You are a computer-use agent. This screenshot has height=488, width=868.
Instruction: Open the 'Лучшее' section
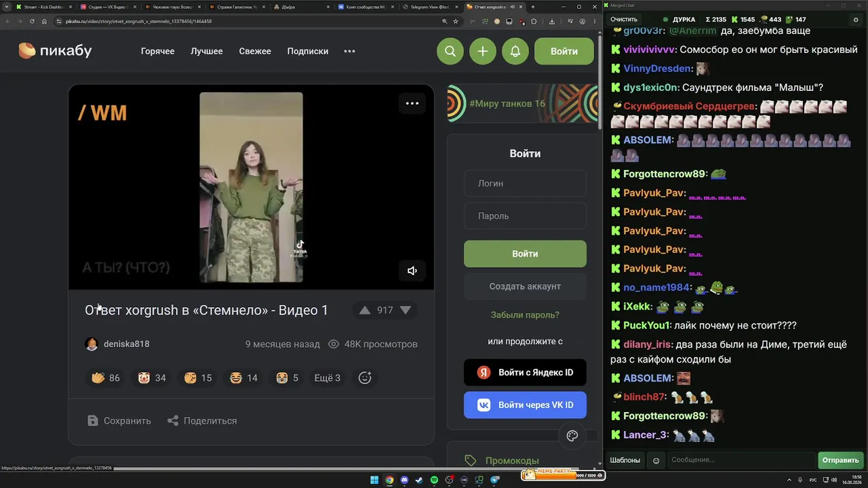(x=207, y=52)
